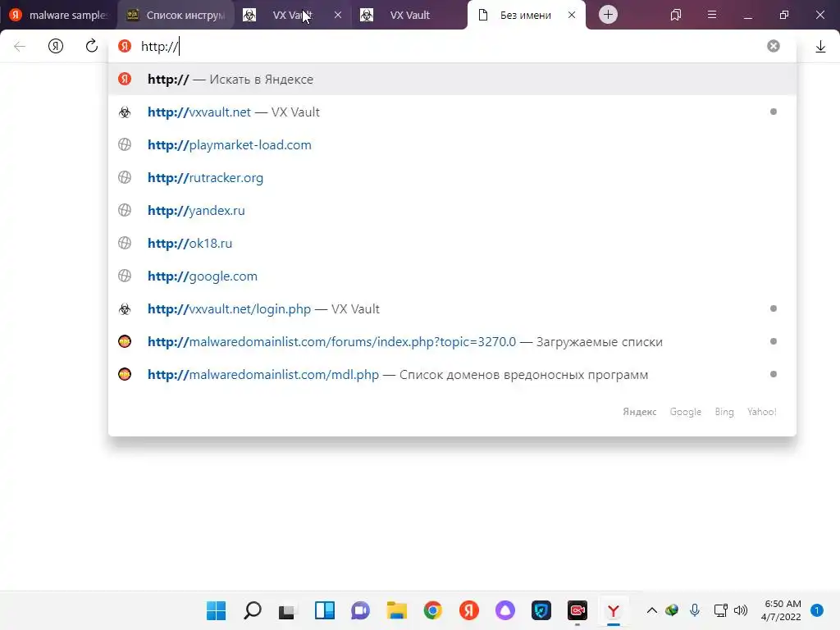Image resolution: width=840 pixels, height=630 pixels.
Task: Open the bookmarks collections icon
Action: pos(676,15)
